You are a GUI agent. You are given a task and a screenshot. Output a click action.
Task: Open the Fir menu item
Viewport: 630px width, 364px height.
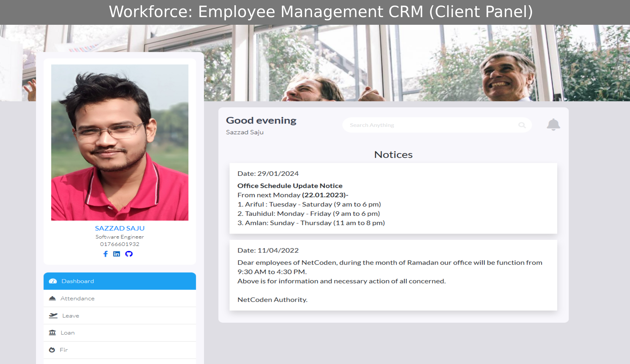(x=120, y=350)
